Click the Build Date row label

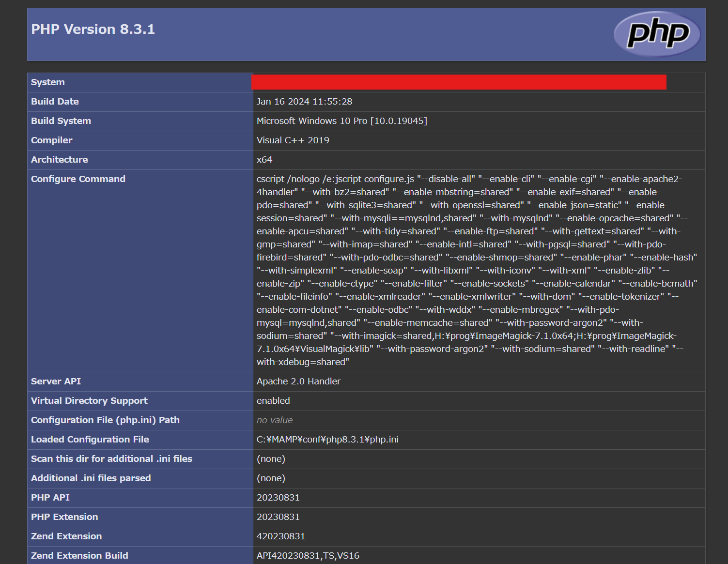[55, 101]
